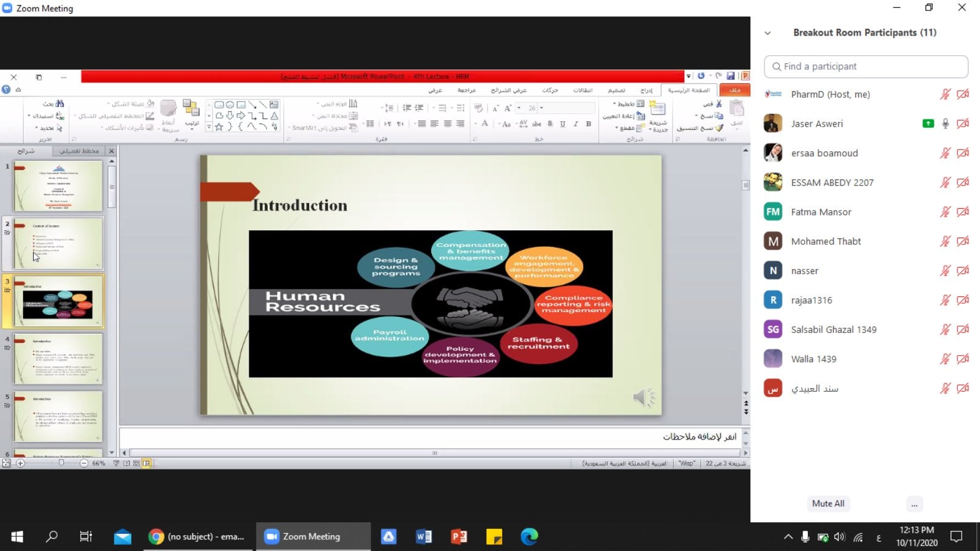Click the Mute All button
The image size is (980, 551).
pyautogui.click(x=828, y=503)
